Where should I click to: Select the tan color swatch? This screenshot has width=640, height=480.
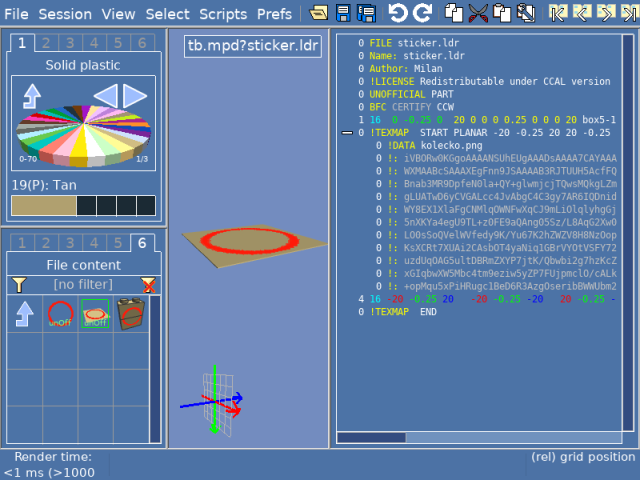pos(43,205)
